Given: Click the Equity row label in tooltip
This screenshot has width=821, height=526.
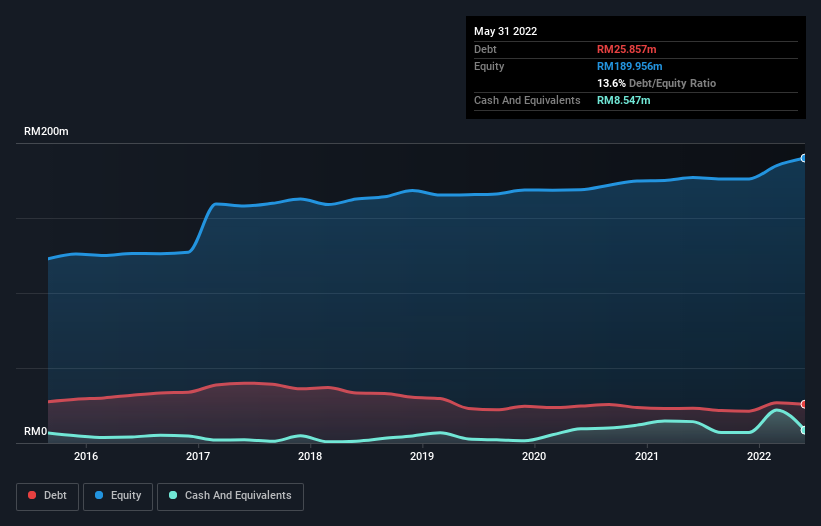Looking at the screenshot, I should (489, 66).
